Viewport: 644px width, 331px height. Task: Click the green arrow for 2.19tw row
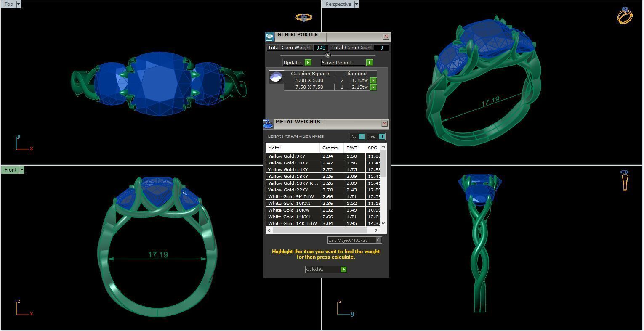[373, 87]
